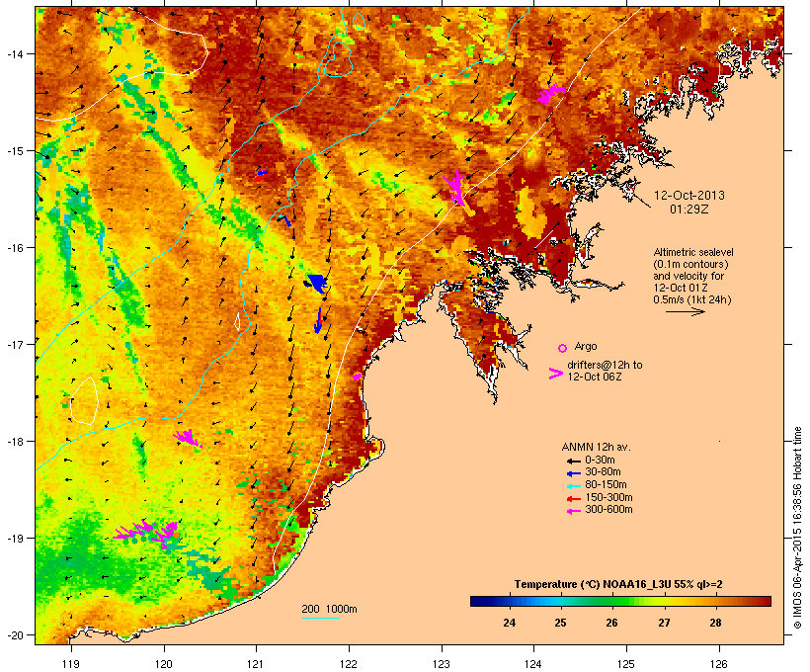
Task: Click the Argo magenta circle symbol
Action: click(562, 348)
